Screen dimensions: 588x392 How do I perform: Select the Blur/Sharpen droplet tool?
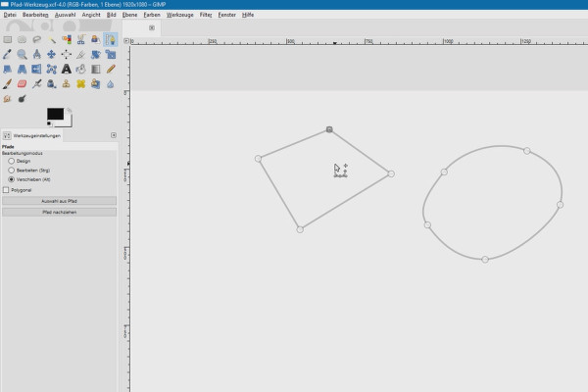point(111,84)
